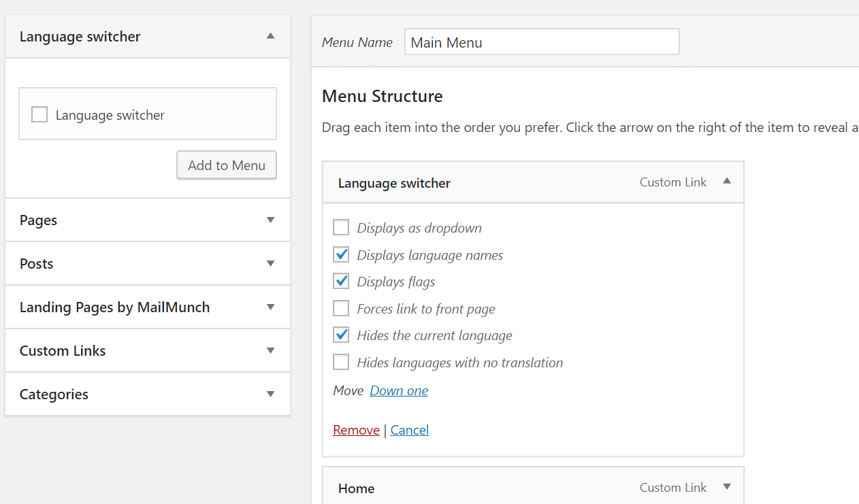Collapse the Language switcher menu item arrow
The height and width of the screenshot is (504, 859).
pyautogui.click(x=727, y=182)
